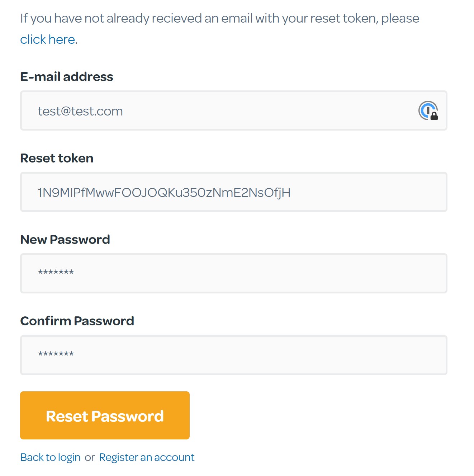The height and width of the screenshot is (476, 474).
Task: Follow the "click here" link
Action: point(48,39)
